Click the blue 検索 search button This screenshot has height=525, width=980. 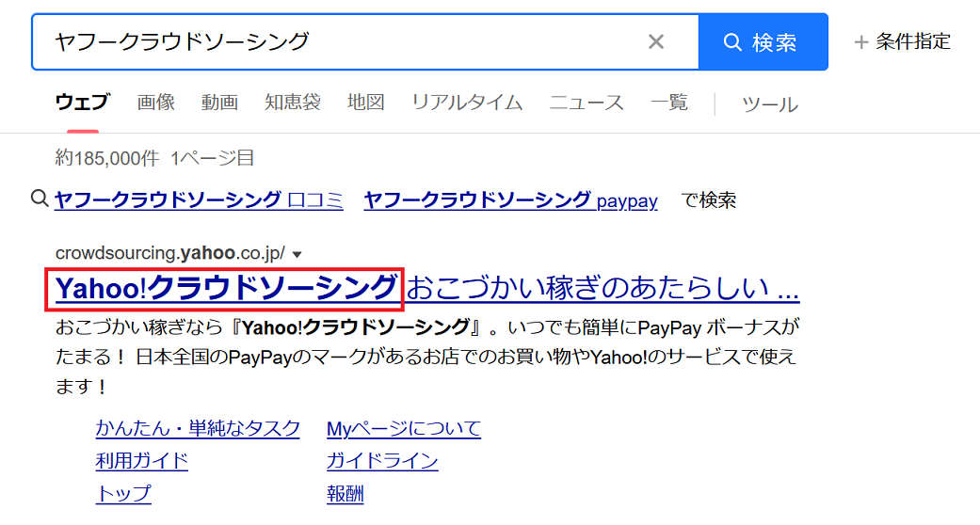[763, 42]
